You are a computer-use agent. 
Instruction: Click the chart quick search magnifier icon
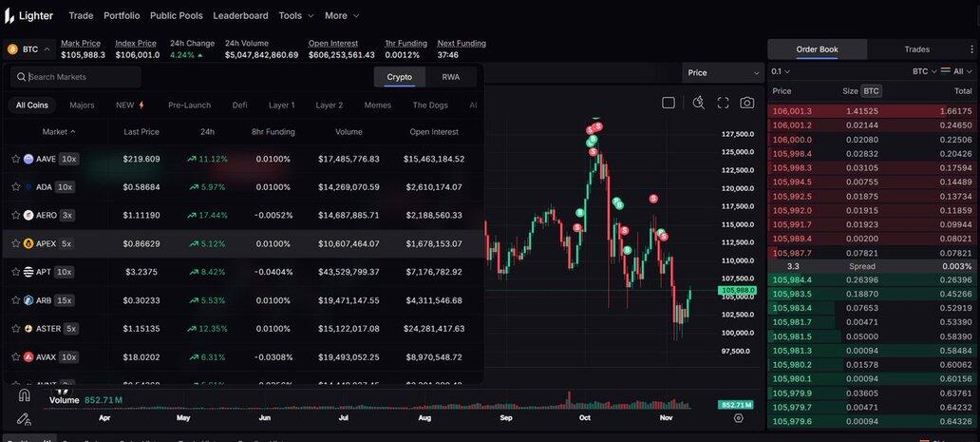pos(699,103)
